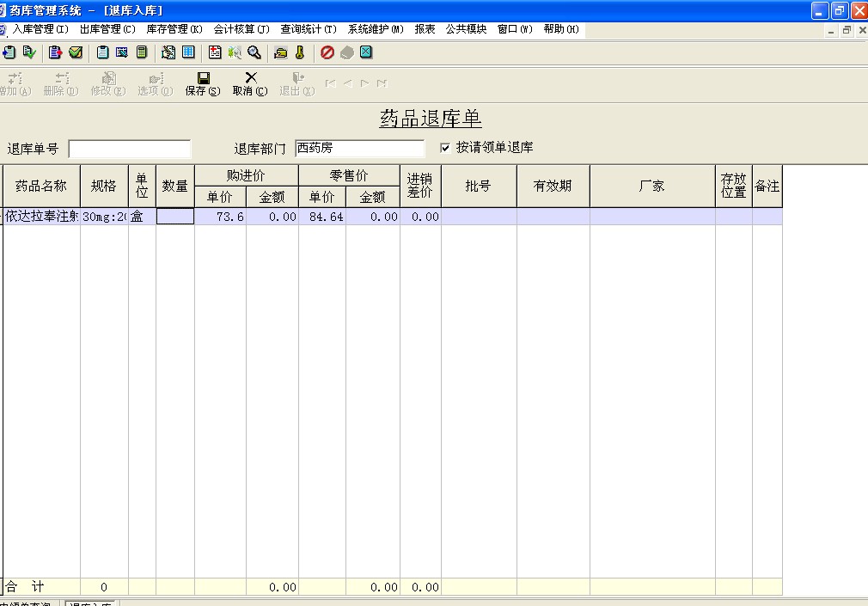Open the 入库管理(I) menu

pos(40,29)
